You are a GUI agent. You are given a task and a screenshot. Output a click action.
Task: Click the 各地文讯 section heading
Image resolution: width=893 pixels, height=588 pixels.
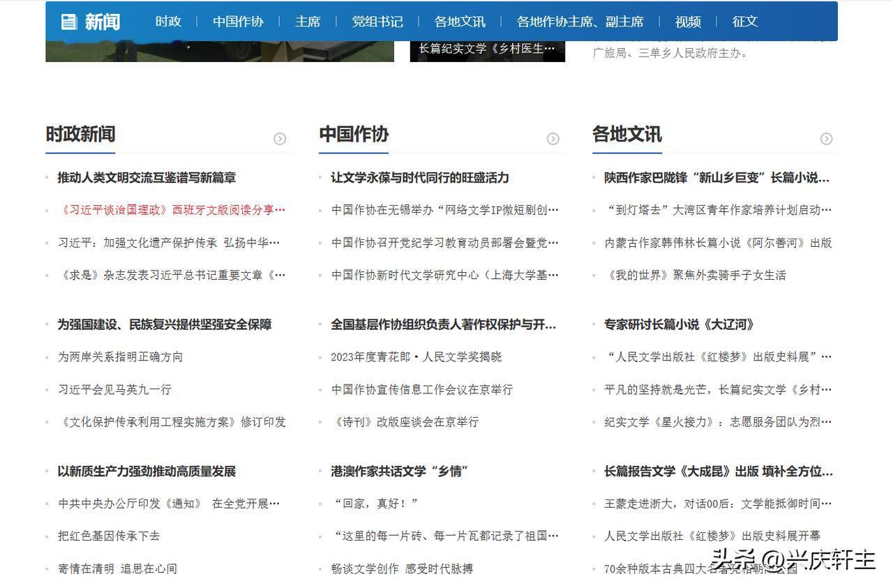point(627,134)
